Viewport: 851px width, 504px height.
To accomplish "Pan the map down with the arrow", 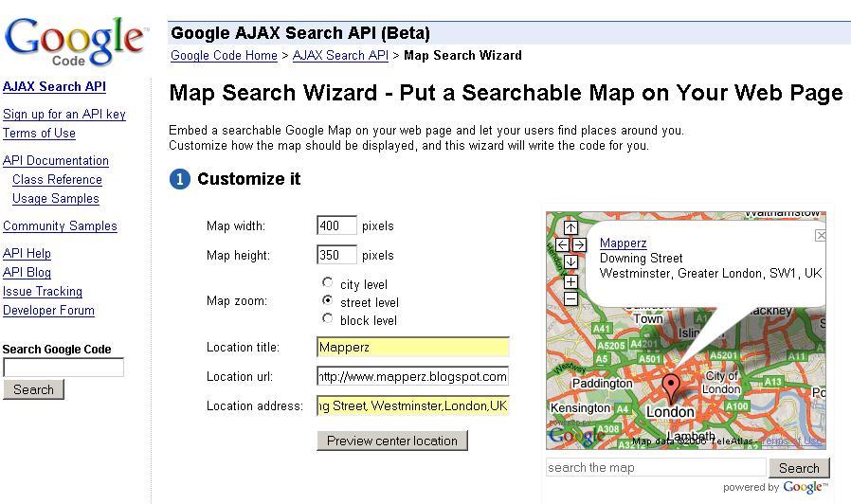I will coord(570,262).
